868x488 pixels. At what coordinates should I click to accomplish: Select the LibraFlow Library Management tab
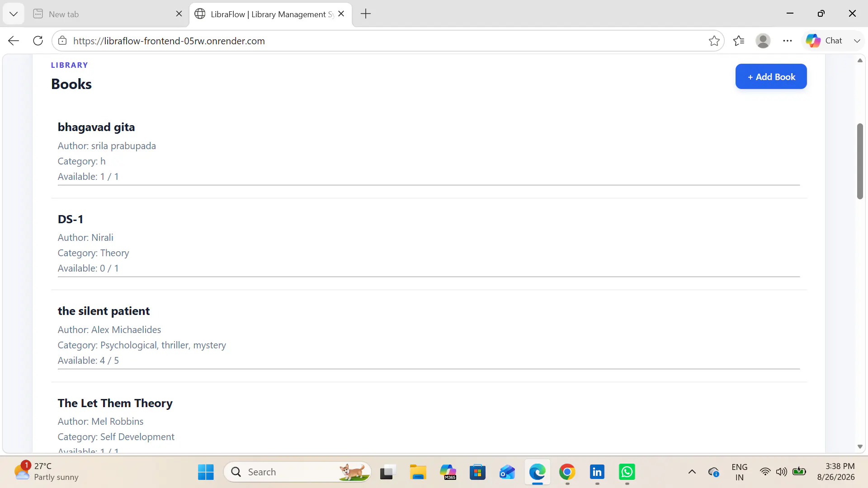[x=270, y=14]
